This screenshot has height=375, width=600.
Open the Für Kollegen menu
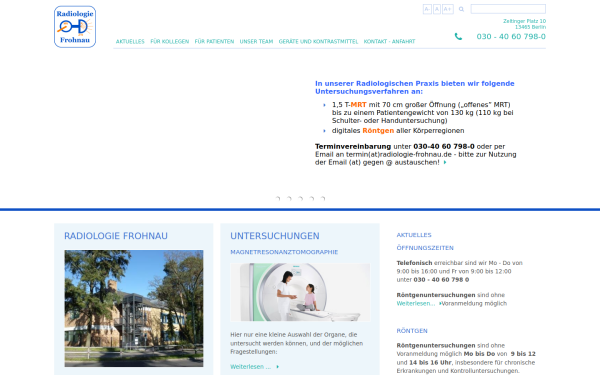click(170, 41)
